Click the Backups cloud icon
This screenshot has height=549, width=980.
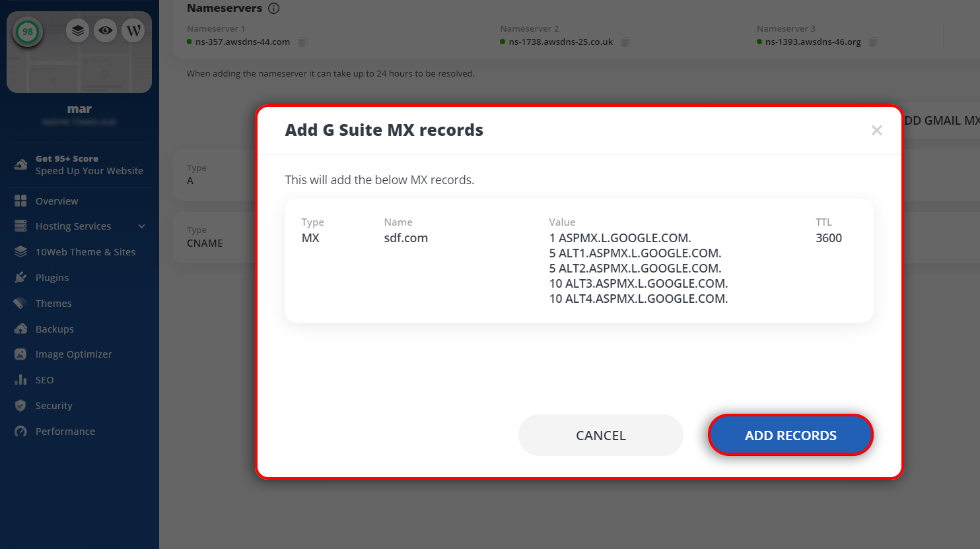tap(20, 329)
